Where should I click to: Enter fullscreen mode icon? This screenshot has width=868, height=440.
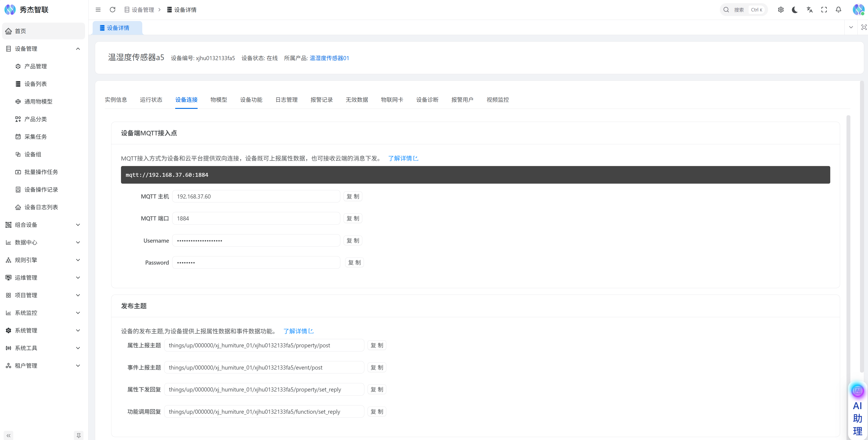coord(824,10)
